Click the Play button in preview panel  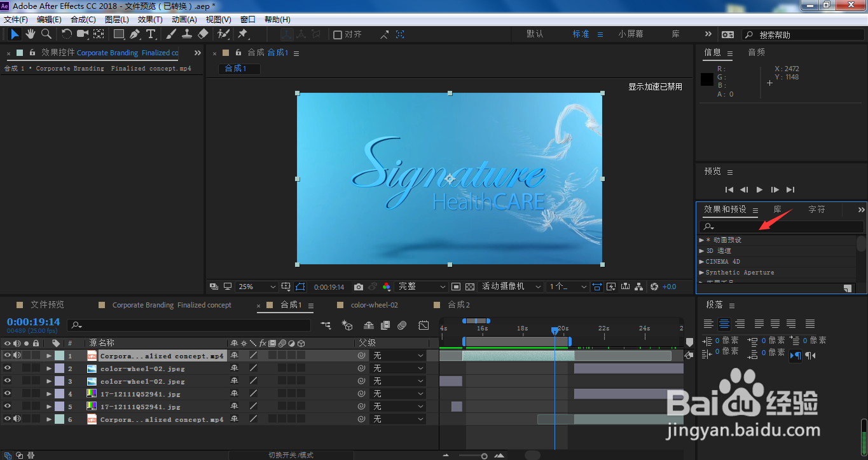(759, 189)
